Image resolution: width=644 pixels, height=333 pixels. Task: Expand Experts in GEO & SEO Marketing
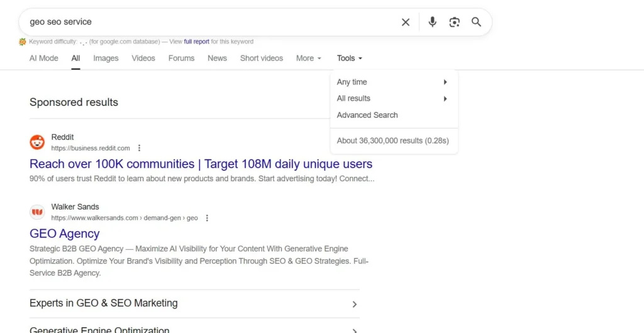(194, 303)
